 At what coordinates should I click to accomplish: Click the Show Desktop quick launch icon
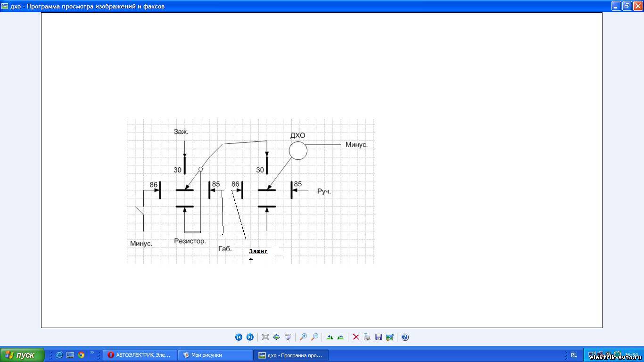point(70,355)
